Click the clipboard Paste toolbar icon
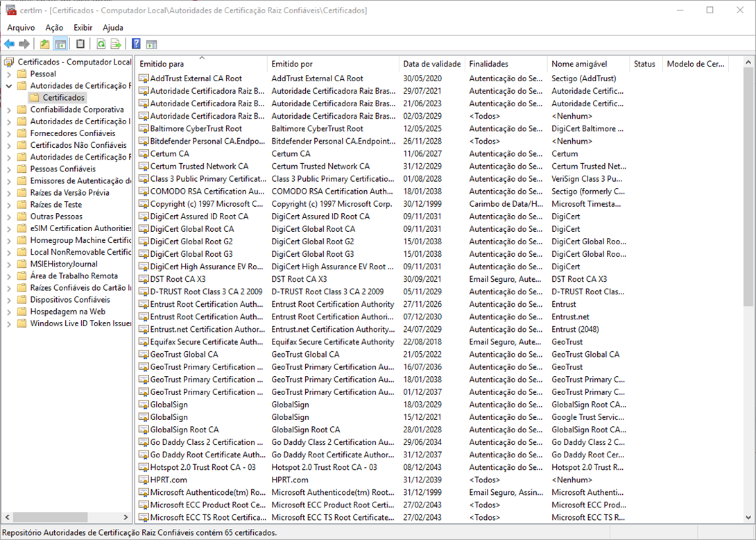756x540 pixels. pyautogui.click(x=80, y=44)
